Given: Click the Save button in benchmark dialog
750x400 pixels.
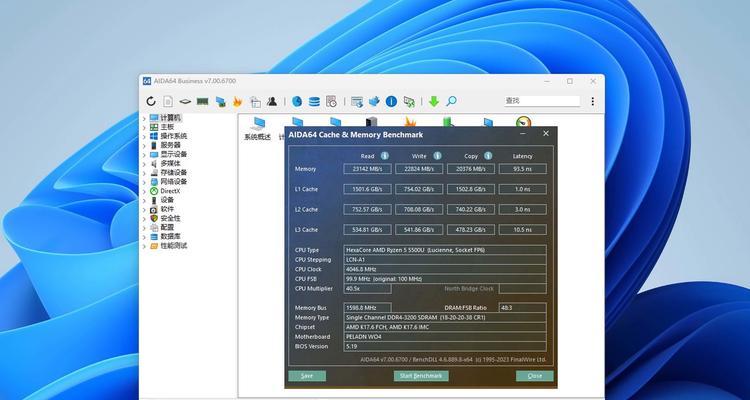Looking at the screenshot, I should [x=307, y=376].
